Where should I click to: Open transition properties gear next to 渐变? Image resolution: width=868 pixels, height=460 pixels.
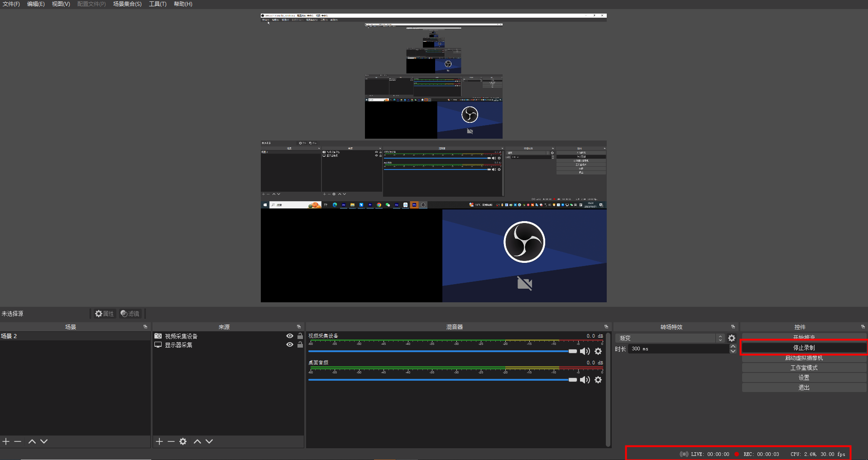[732, 338]
